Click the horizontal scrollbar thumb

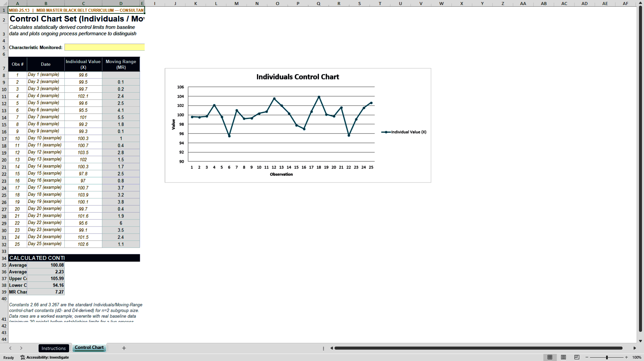(x=478, y=348)
